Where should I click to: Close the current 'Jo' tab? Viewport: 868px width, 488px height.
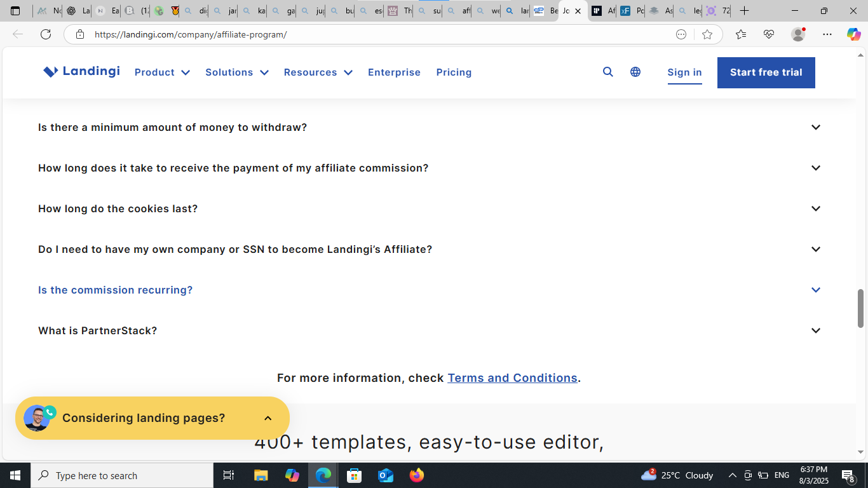click(578, 11)
